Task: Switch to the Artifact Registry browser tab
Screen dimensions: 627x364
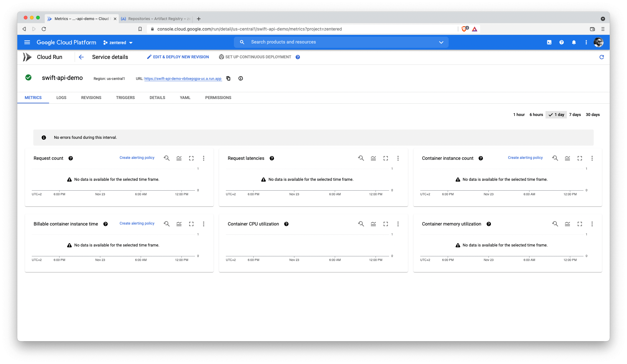Action: (x=156, y=19)
